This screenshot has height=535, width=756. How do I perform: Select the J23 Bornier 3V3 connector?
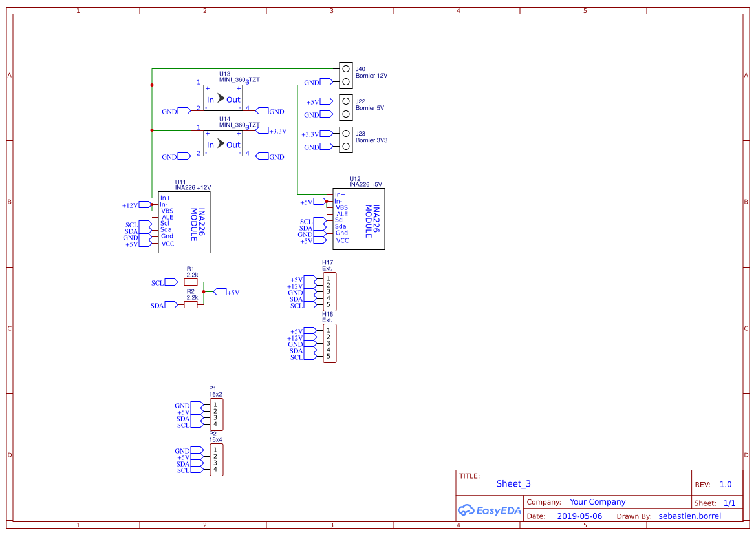point(346,140)
